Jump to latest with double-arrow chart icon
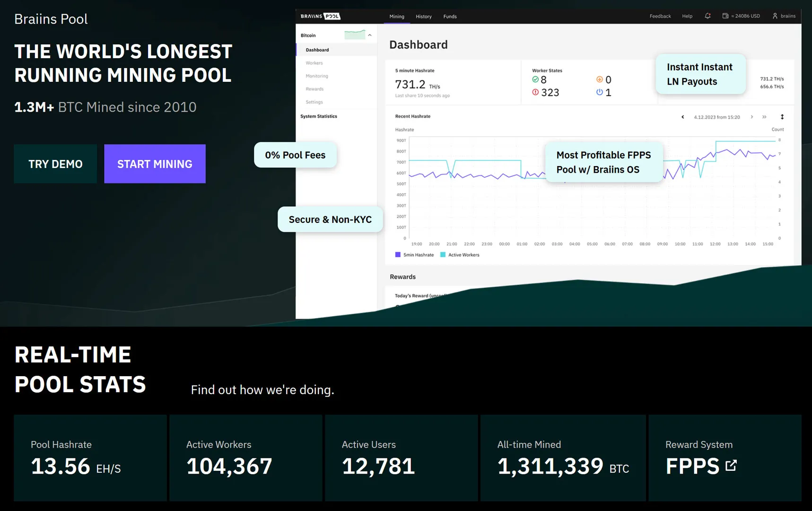The height and width of the screenshot is (511, 812). [764, 117]
